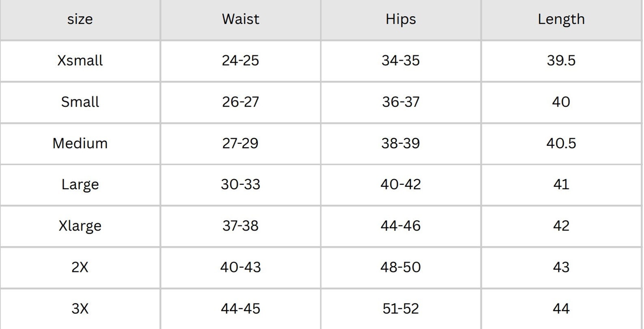
Task: Select length value 43
Action: click(x=561, y=267)
